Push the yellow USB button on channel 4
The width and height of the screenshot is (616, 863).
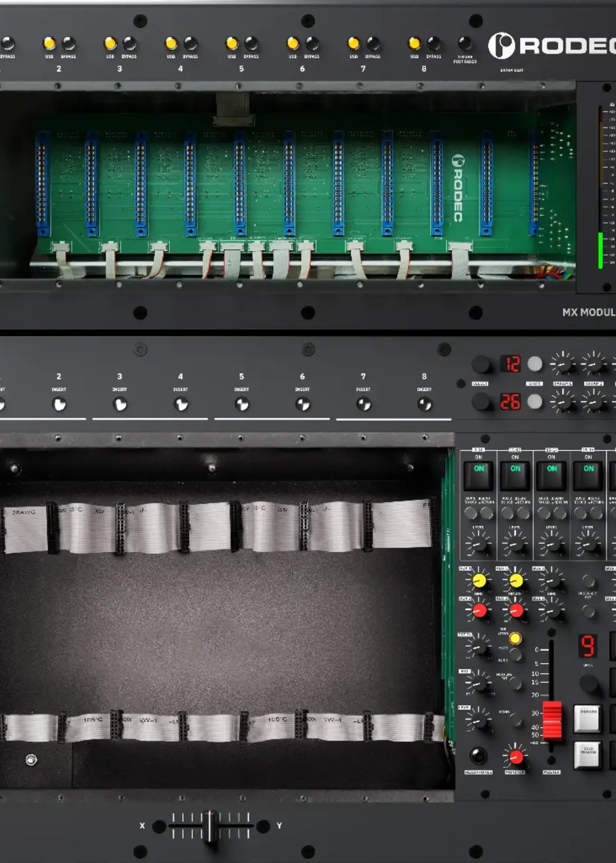[x=171, y=43]
